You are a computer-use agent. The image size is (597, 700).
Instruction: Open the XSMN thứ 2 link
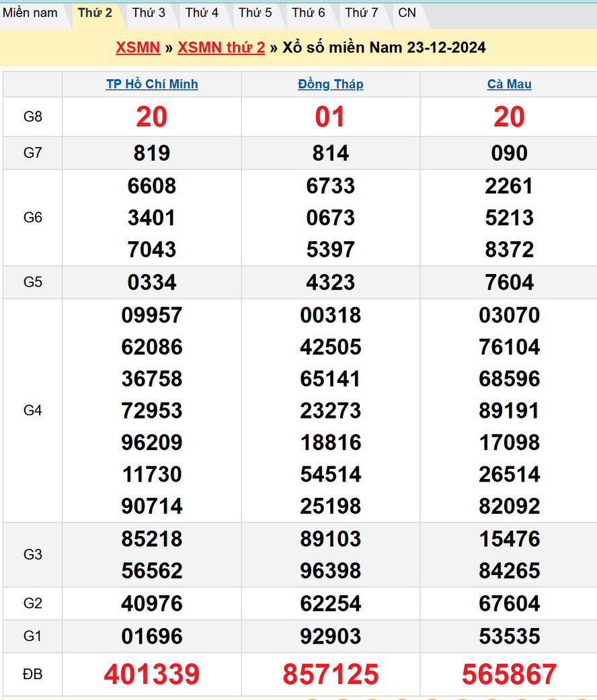pyautogui.click(x=221, y=48)
